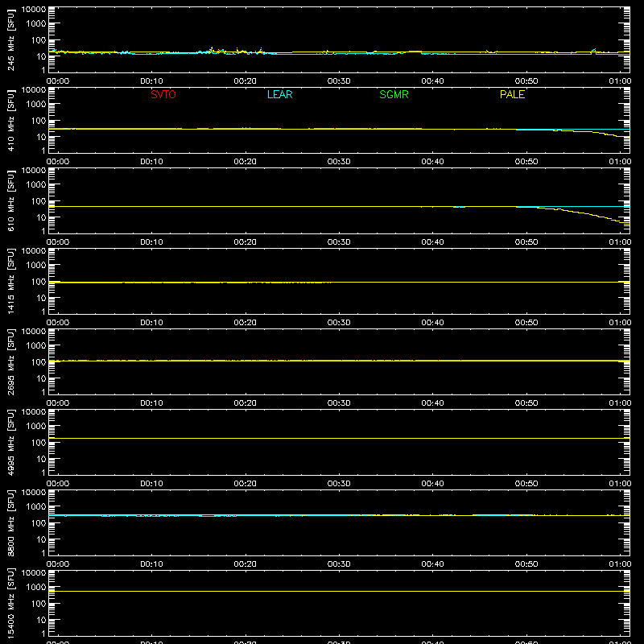Viewport: 644px width, 644px height.
Task: Click the 10000 tick label on 2695 MHz axis
Action: [34, 332]
